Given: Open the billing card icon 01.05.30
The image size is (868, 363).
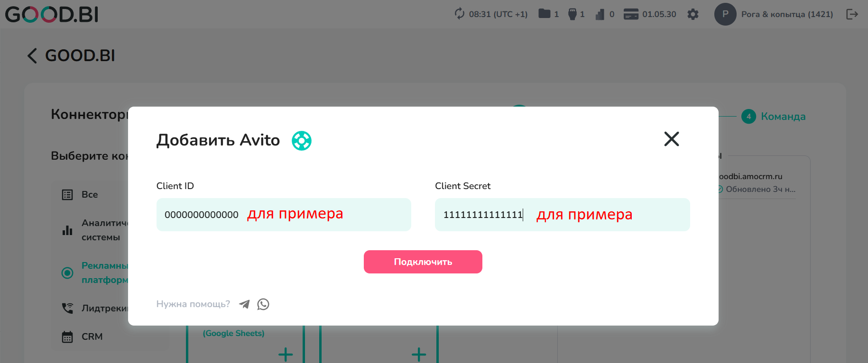Looking at the screenshot, I should click(x=631, y=14).
